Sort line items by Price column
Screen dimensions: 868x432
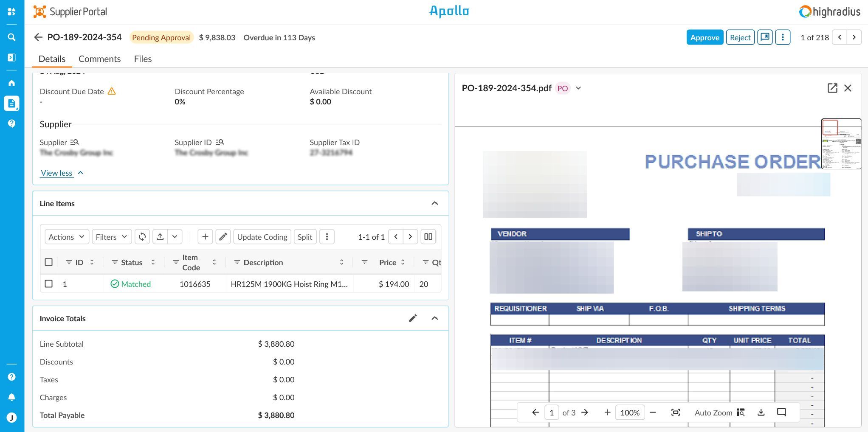[403, 262]
